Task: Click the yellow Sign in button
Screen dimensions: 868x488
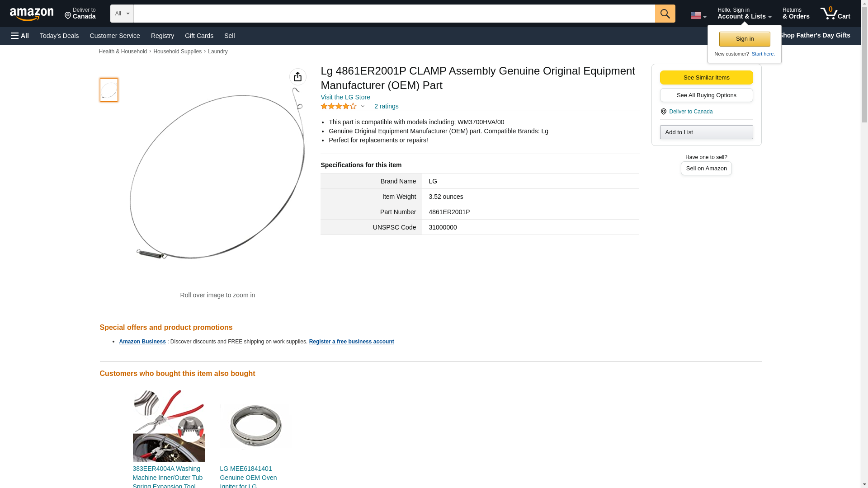Action: point(745,39)
